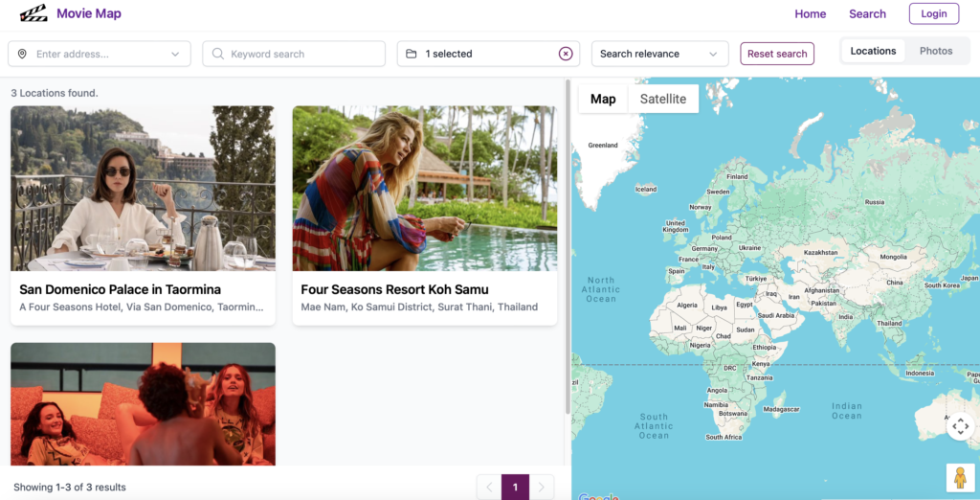
Task: Open the Search relevance sort dropdown
Action: pos(659,54)
